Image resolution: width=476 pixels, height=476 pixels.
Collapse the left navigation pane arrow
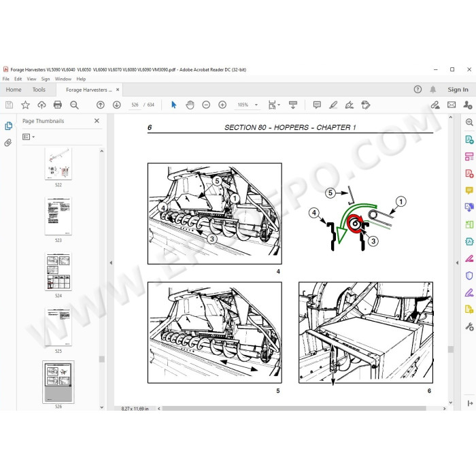pos(111,263)
